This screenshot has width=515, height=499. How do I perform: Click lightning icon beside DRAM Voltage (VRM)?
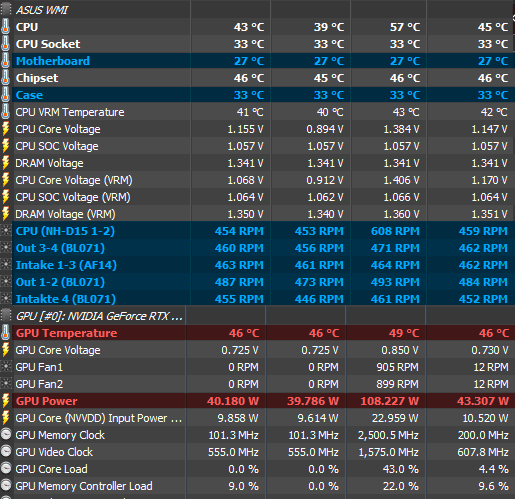click(x=5, y=214)
